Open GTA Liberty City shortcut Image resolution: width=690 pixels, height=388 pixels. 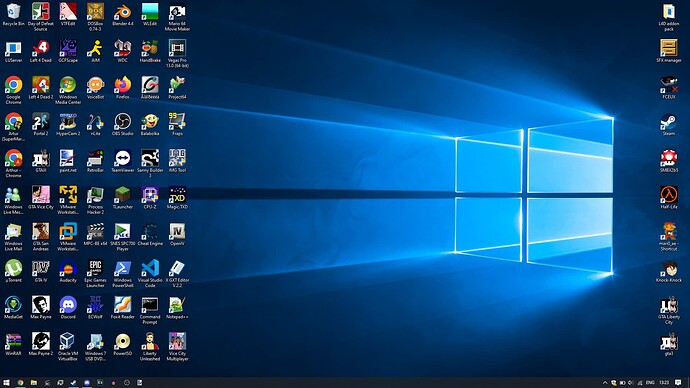coord(668,310)
